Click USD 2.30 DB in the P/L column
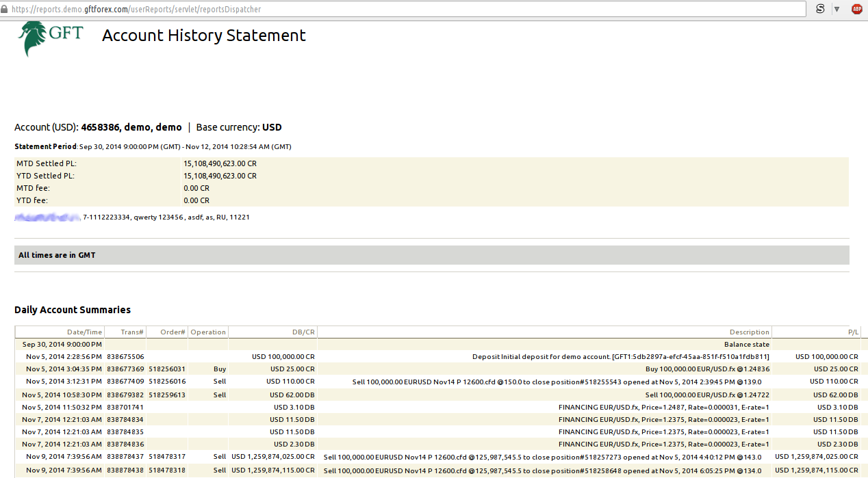 [x=838, y=444]
